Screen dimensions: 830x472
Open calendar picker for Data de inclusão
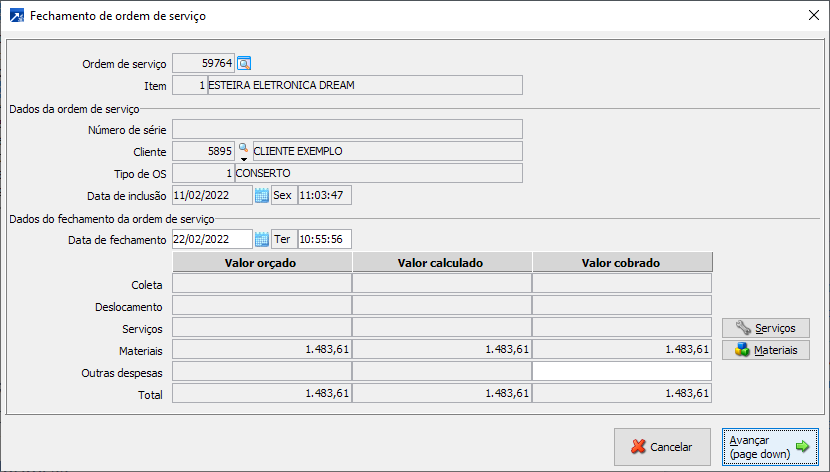click(x=262, y=195)
